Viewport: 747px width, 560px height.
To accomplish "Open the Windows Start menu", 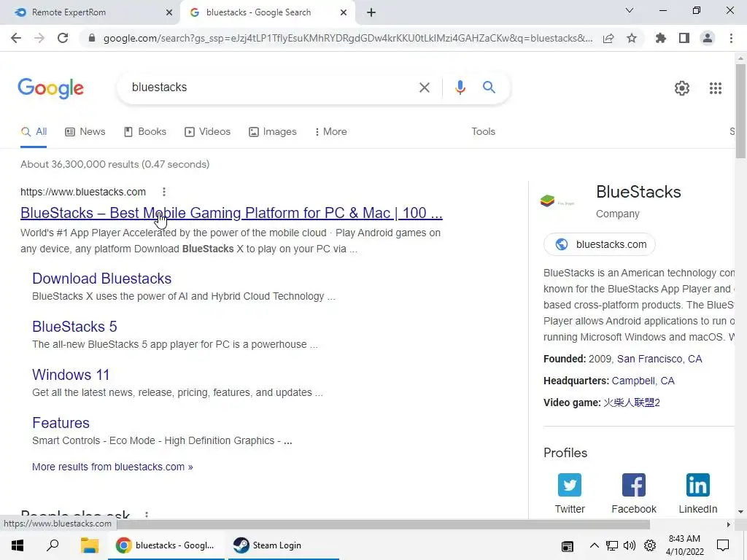I will [18, 545].
